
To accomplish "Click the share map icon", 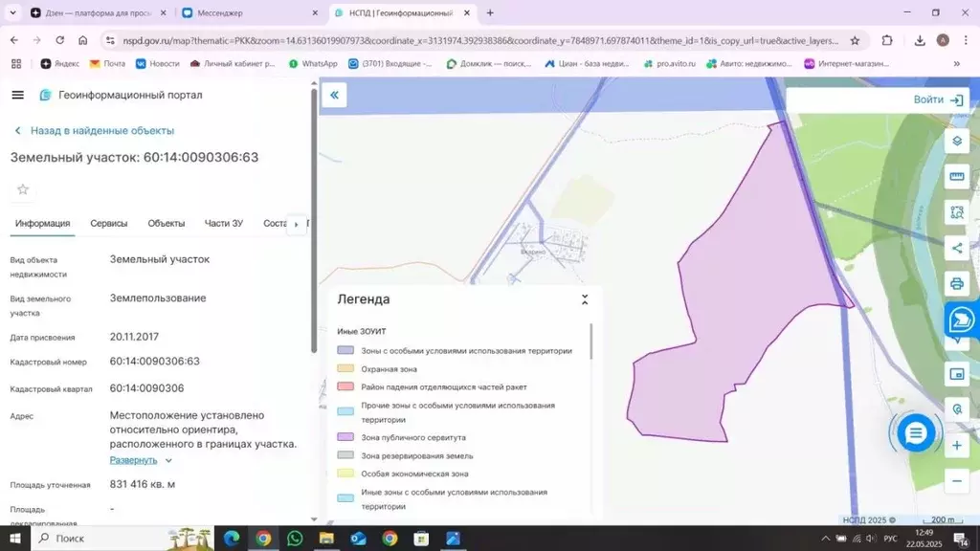I will [957, 248].
